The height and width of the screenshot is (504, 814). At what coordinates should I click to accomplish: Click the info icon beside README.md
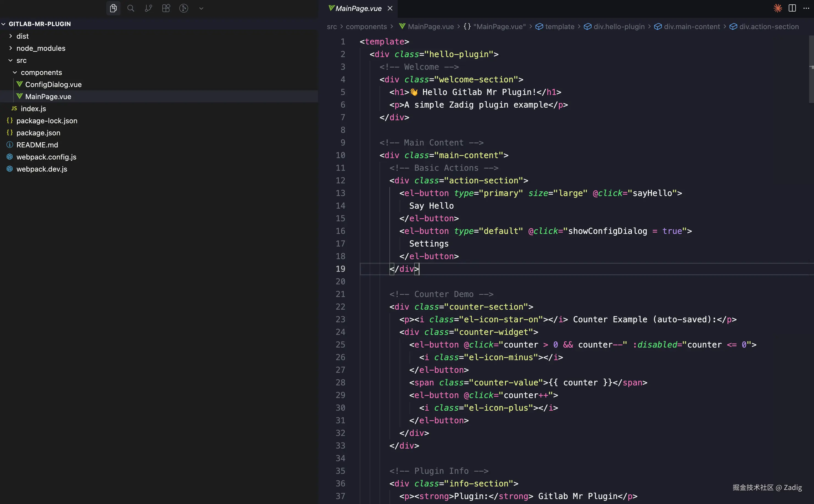[x=9, y=145]
